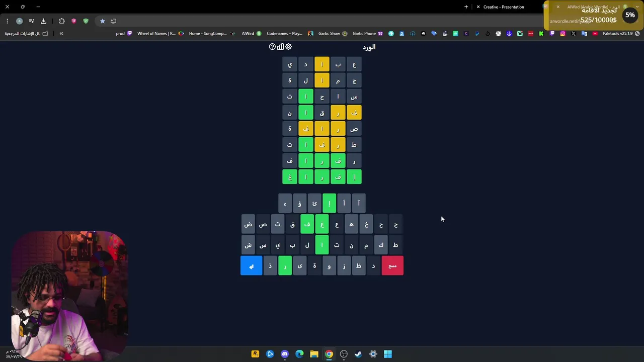
Task: Tap the ء hamza key
Action: pos(285,203)
